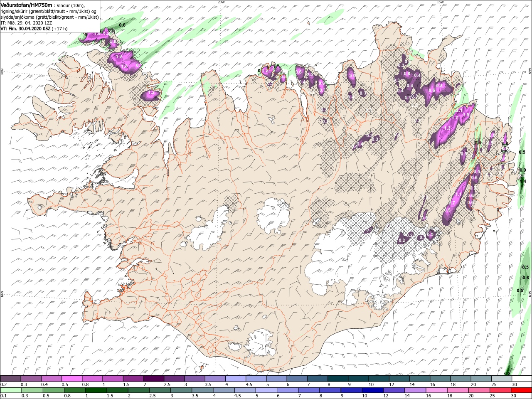The image size is (532, 399).
Task: Click valid-time text 'VT: Fim. 30.04.2020 05Z'
Action: click(26, 29)
